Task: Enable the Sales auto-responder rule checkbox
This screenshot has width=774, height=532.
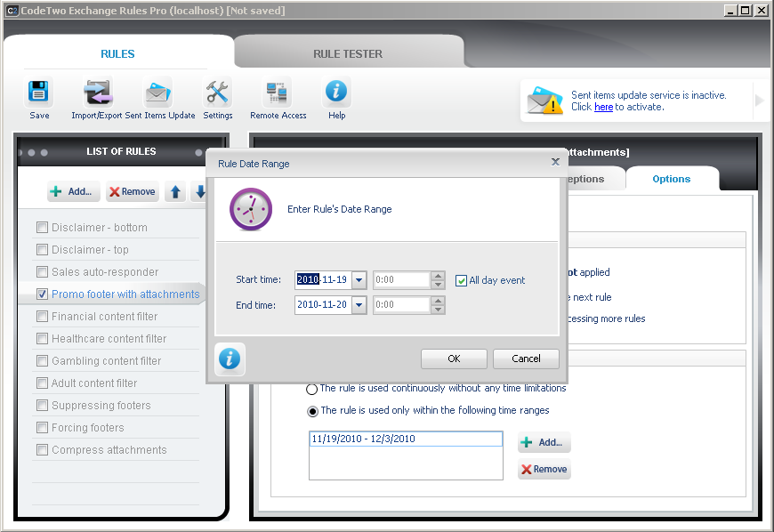Action: pos(42,272)
